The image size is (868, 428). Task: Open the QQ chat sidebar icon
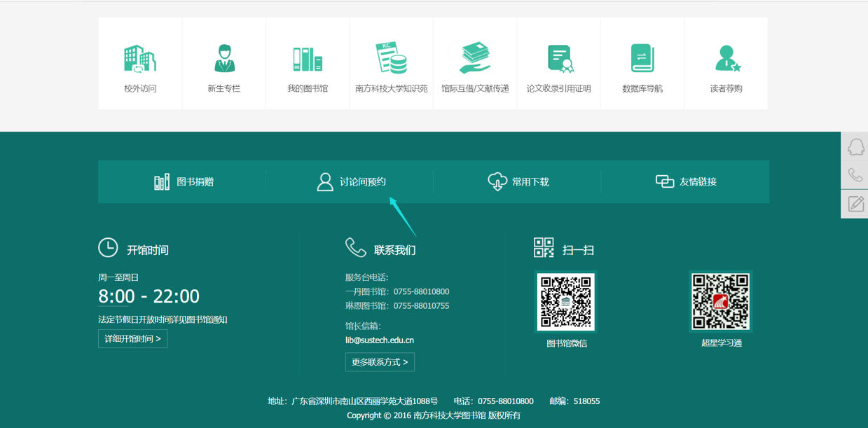tap(855, 146)
